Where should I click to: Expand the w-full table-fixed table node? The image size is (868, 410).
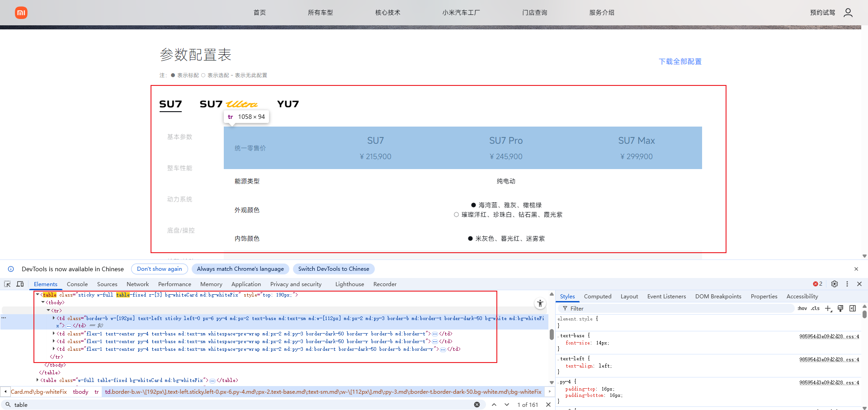point(38,380)
